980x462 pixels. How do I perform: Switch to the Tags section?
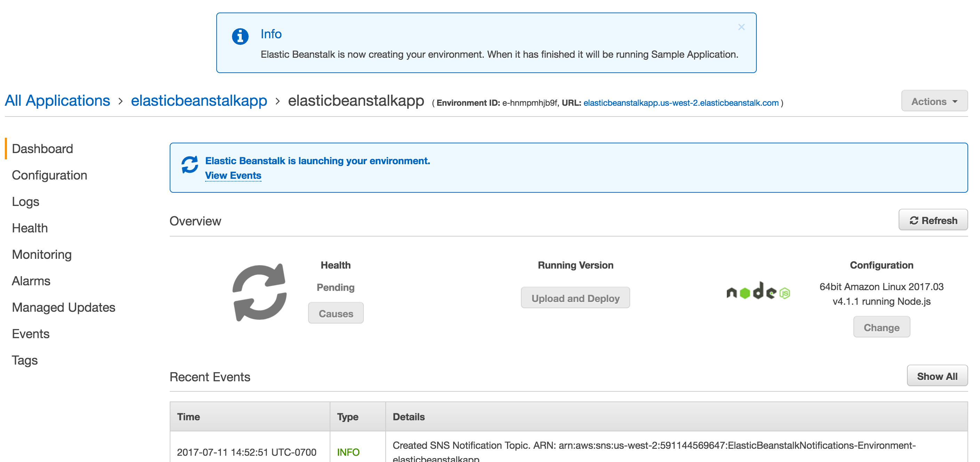[24, 360]
